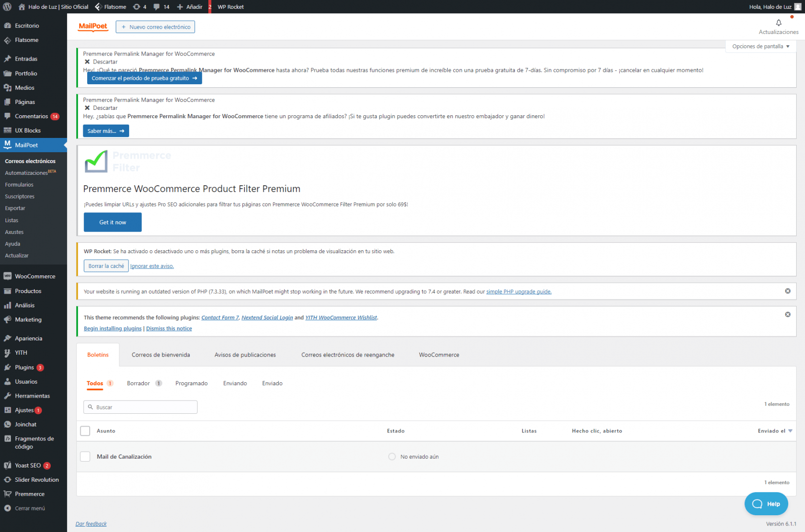Click the Get it now button
The width and height of the screenshot is (805, 532).
click(x=113, y=222)
